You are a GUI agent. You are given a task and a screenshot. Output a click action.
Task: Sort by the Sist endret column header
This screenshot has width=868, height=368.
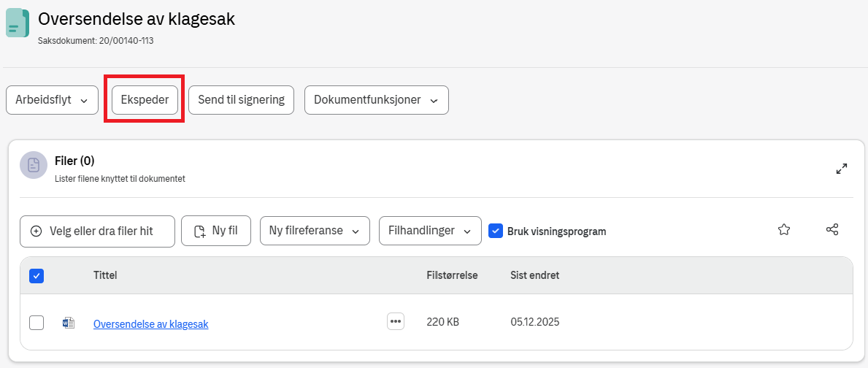pyautogui.click(x=534, y=275)
